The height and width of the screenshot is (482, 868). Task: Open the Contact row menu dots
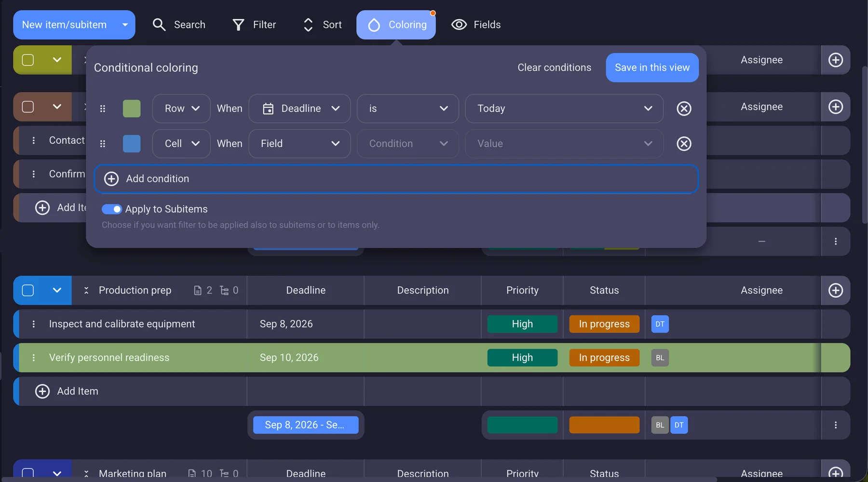click(33, 140)
